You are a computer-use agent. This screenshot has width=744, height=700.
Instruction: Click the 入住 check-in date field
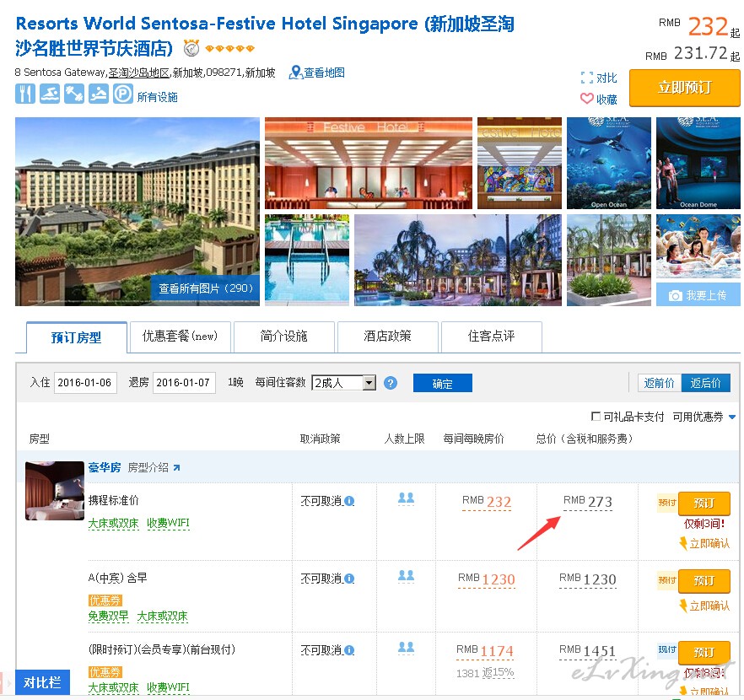[x=85, y=383]
